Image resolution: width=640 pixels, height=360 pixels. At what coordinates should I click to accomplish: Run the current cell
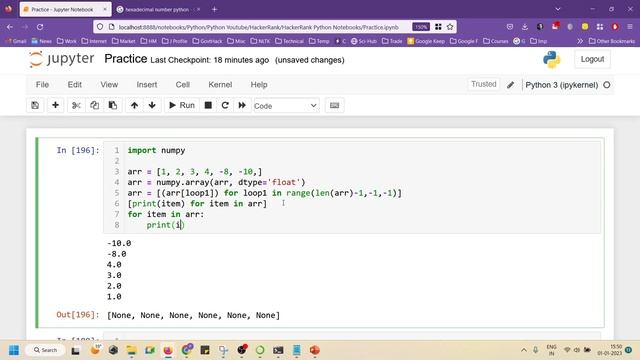[182, 105]
